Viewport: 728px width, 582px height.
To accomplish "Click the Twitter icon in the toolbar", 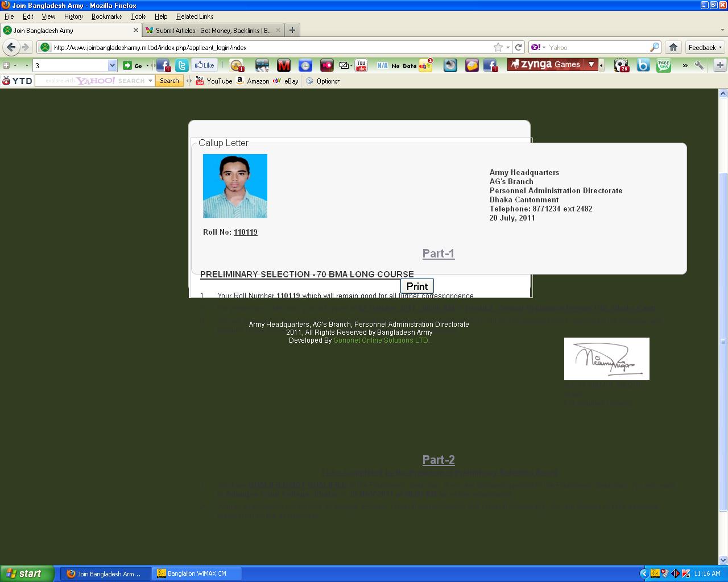I will 182,65.
